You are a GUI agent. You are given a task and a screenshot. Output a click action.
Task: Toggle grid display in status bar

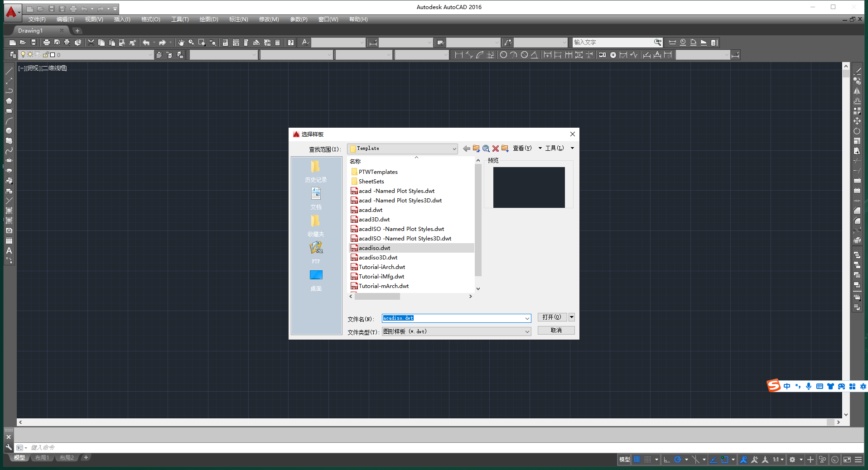point(637,459)
